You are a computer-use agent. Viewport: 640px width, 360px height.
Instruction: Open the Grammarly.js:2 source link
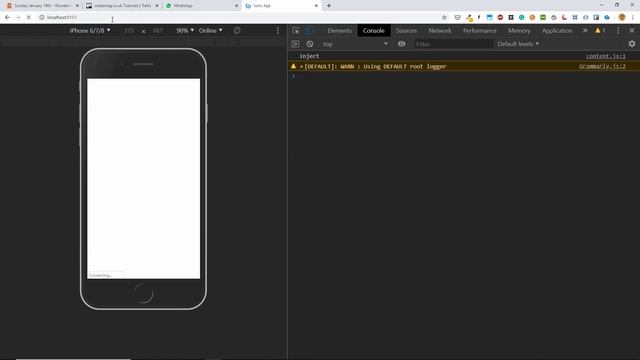pos(602,67)
